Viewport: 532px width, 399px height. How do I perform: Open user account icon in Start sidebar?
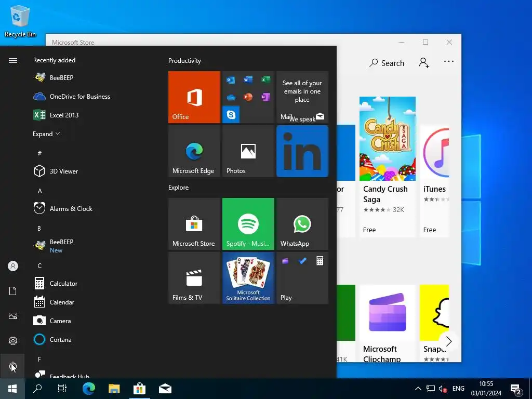(x=13, y=266)
